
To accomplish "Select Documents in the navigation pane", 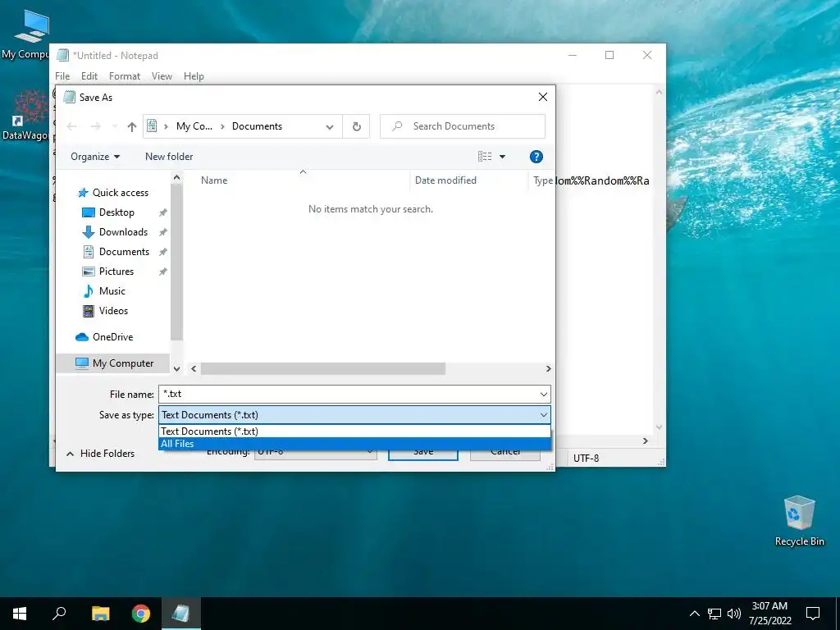I will tap(124, 252).
